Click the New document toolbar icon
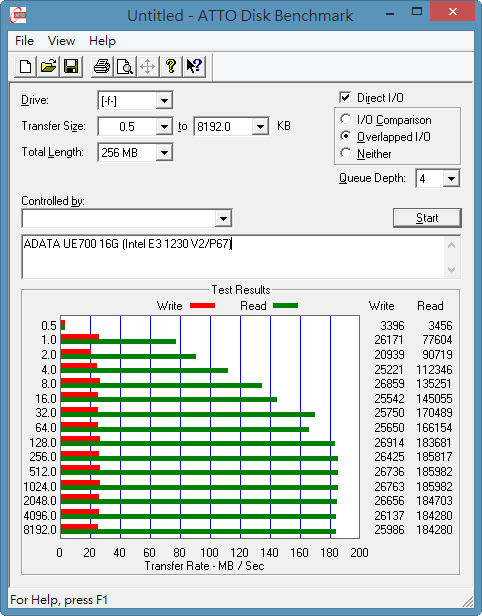482x616 pixels. (26, 66)
